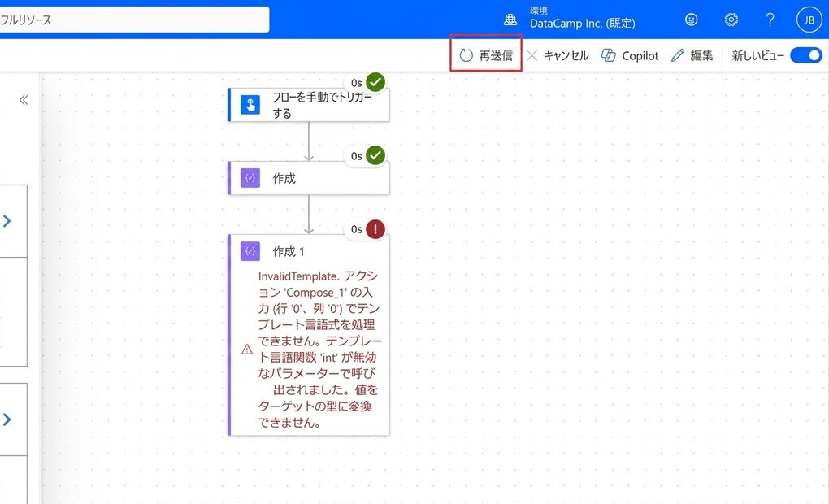
Task: Click the 編集 edit button
Action: pyautogui.click(x=692, y=55)
